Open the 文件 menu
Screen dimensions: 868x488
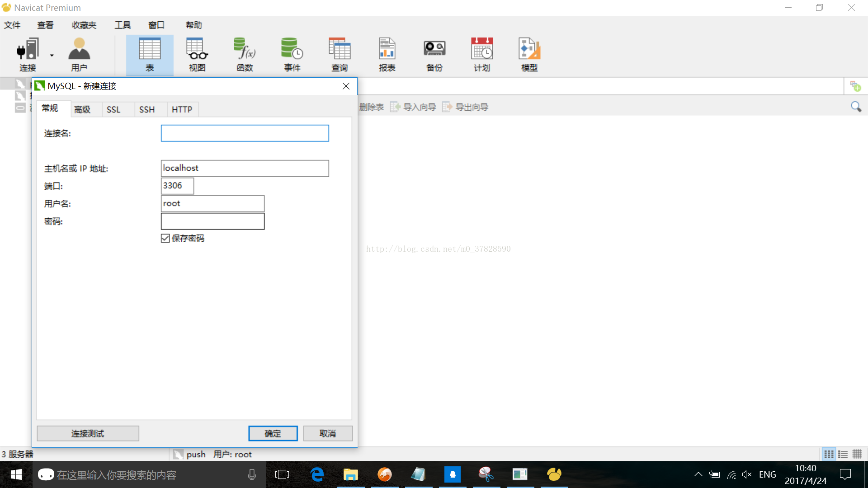tap(12, 25)
